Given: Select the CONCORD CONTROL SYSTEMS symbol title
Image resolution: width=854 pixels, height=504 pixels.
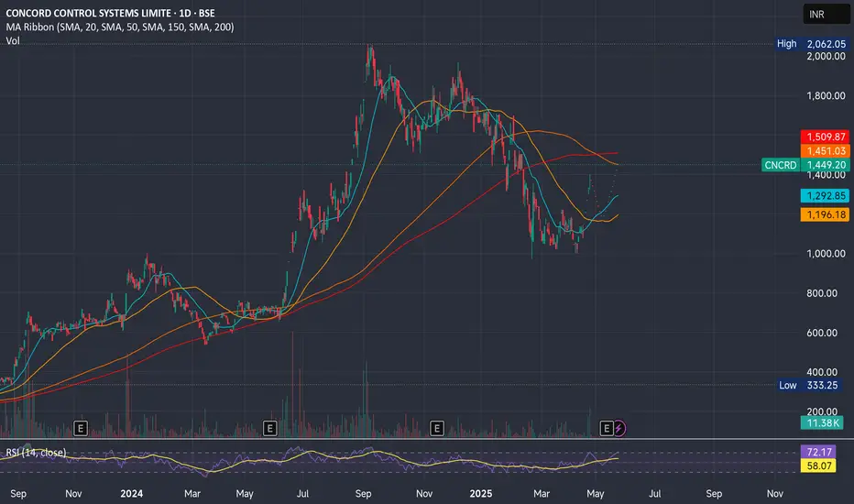Looking at the screenshot, I should click(110, 13).
